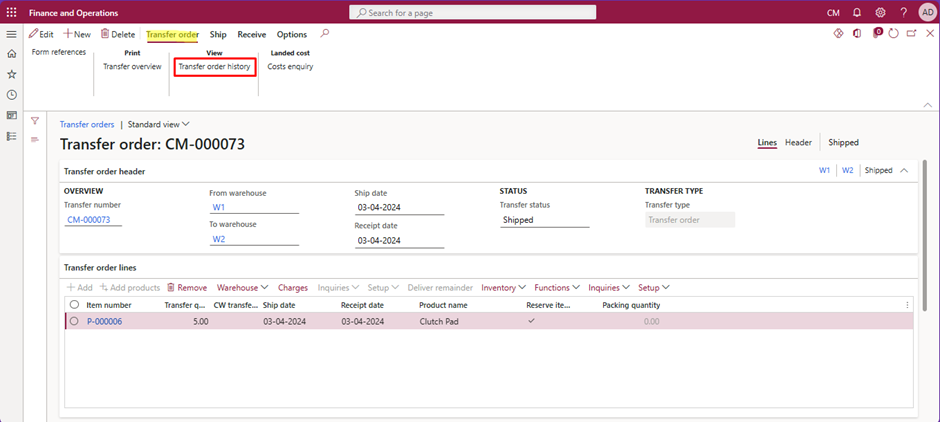
Task: Open Transfer order history
Action: coord(215,67)
